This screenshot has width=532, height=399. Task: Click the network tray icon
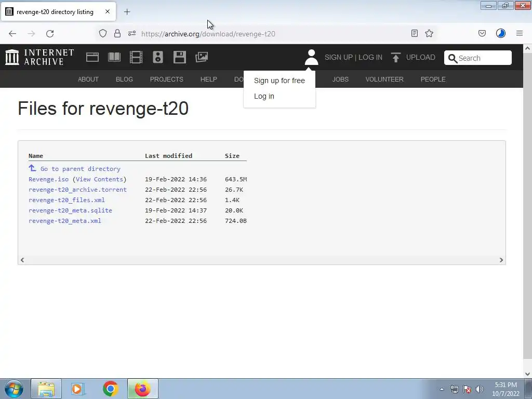click(x=454, y=389)
